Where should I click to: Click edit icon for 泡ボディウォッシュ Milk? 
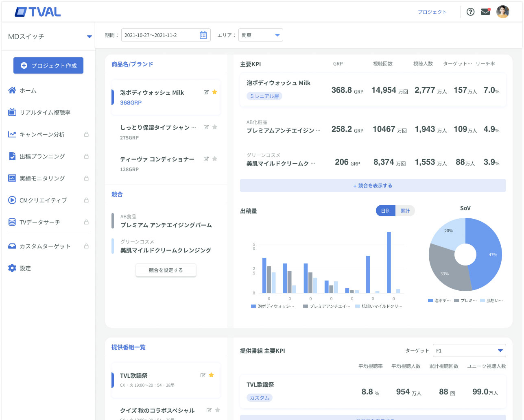pyautogui.click(x=206, y=92)
